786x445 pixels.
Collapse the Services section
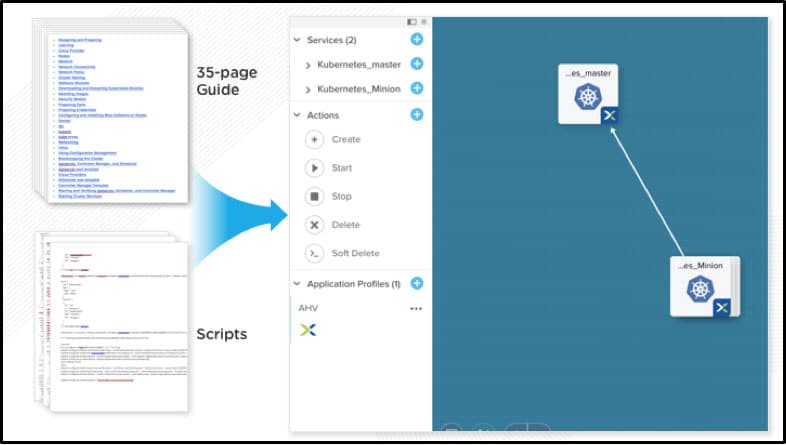(x=297, y=40)
